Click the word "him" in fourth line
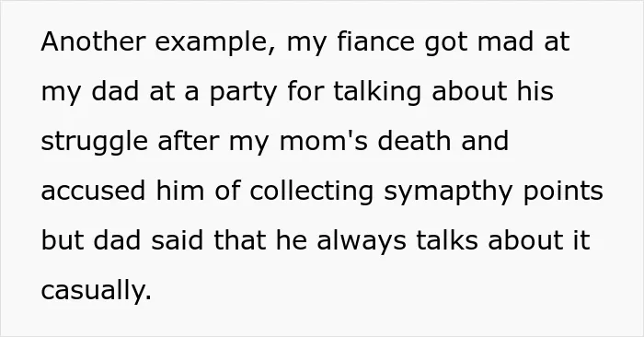 pos(180,191)
